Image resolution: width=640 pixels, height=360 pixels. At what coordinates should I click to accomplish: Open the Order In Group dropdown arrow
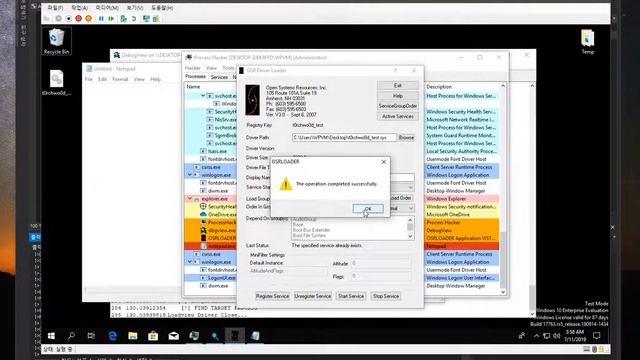click(x=411, y=209)
